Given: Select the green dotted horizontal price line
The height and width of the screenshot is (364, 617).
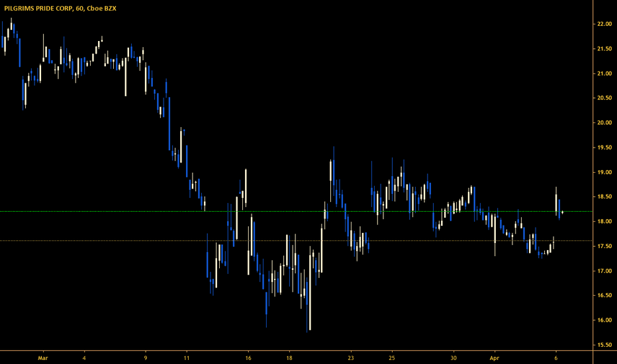Looking at the screenshot, I should [x=296, y=212].
